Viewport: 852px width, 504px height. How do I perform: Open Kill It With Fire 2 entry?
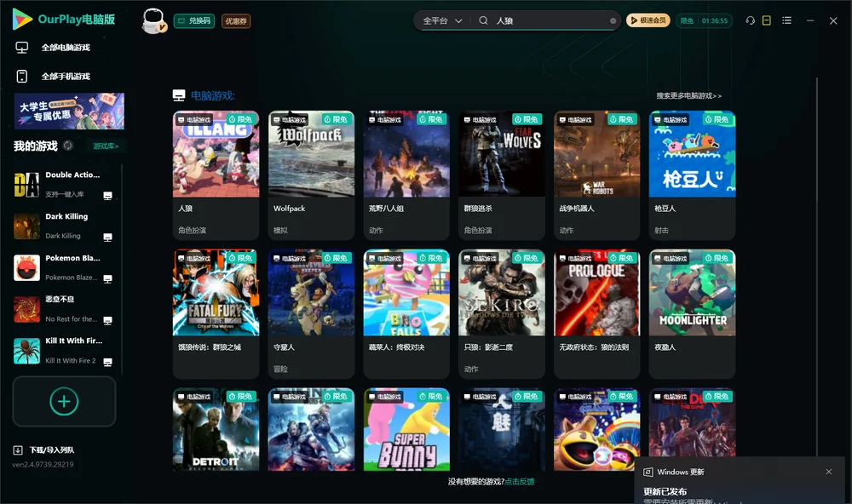[x=64, y=351]
